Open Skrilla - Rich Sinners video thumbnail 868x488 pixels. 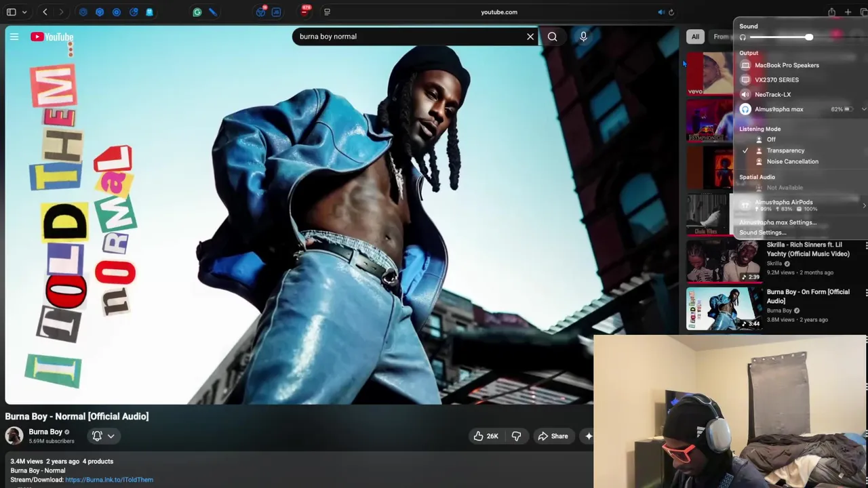pyautogui.click(x=724, y=262)
